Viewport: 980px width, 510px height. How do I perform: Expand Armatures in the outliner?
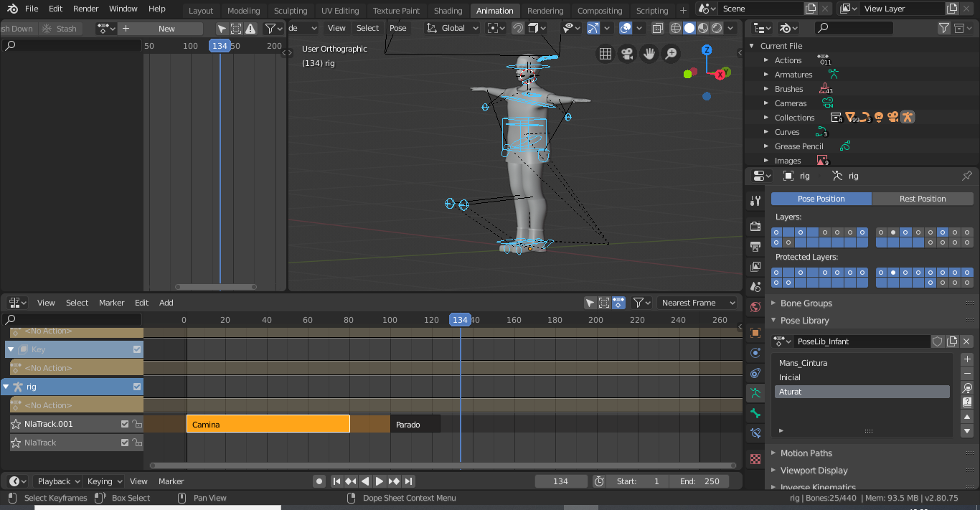pos(766,75)
